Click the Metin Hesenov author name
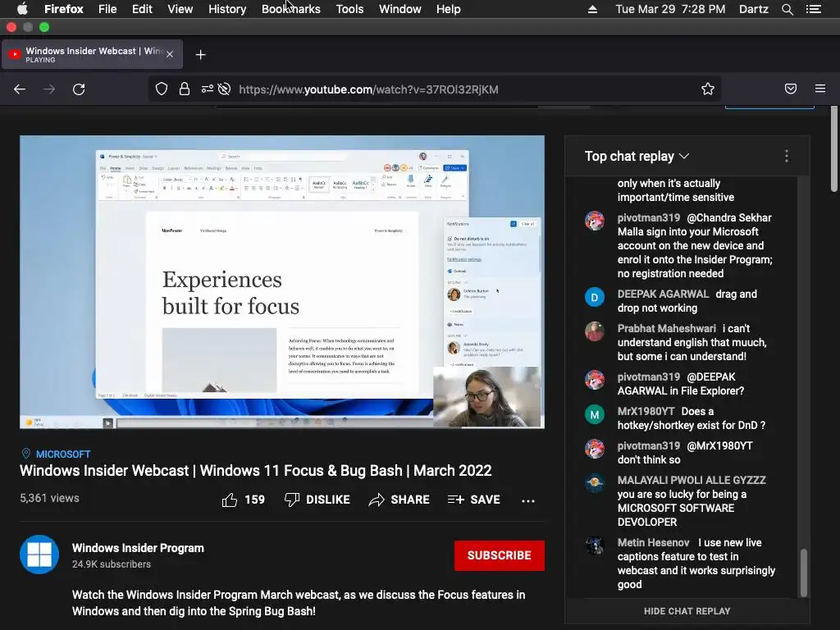 point(653,543)
